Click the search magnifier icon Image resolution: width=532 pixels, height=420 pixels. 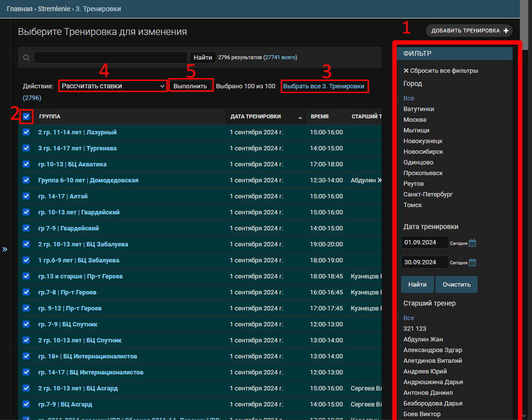pyautogui.click(x=26, y=58)
